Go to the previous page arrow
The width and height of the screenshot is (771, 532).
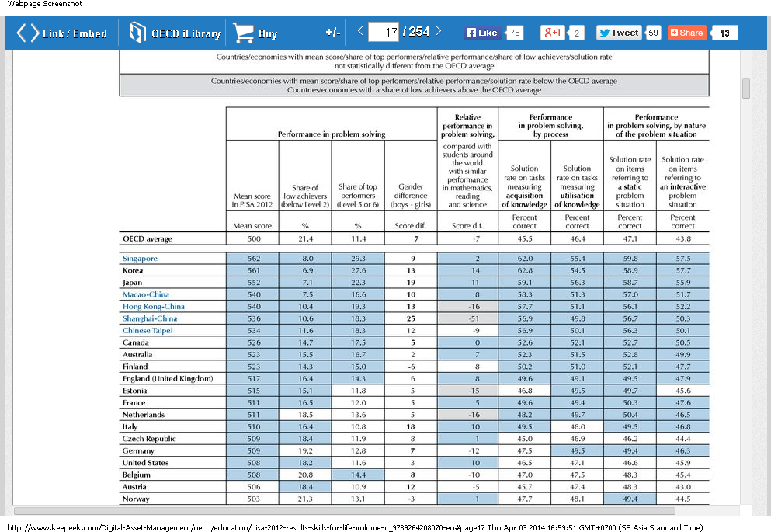click(359, 31)
